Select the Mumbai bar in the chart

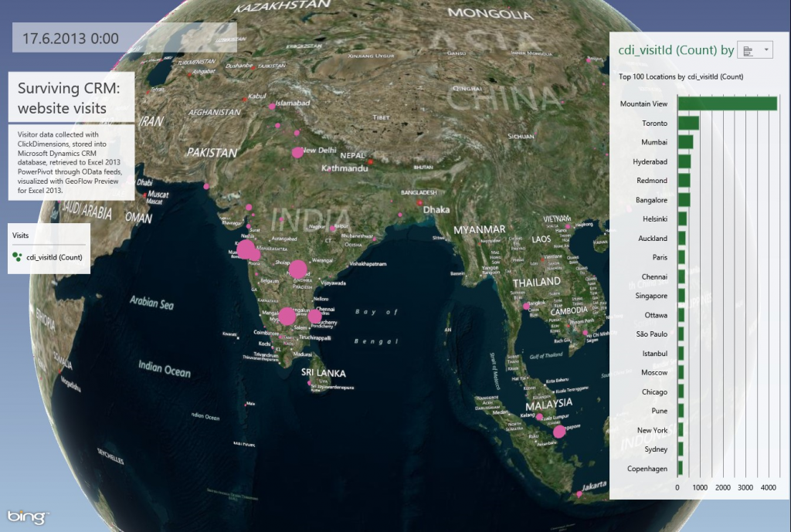click(x=686, y=142)
